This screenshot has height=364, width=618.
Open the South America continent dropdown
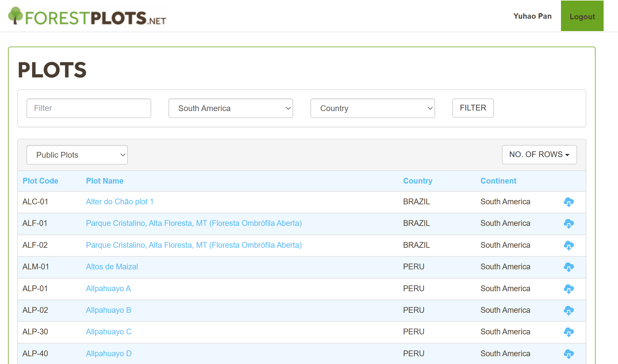pos(231,108)
